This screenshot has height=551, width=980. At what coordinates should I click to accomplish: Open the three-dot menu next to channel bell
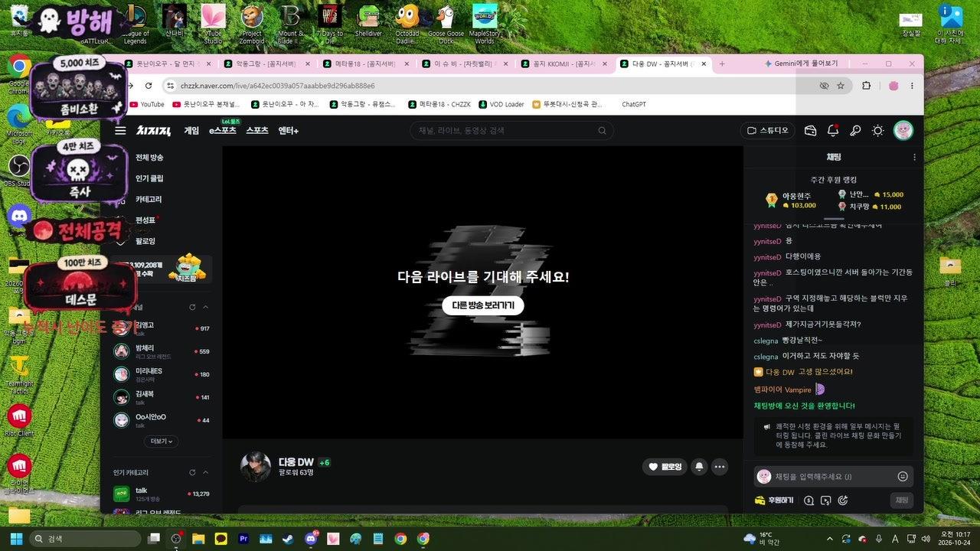click(x=719, y=466)
